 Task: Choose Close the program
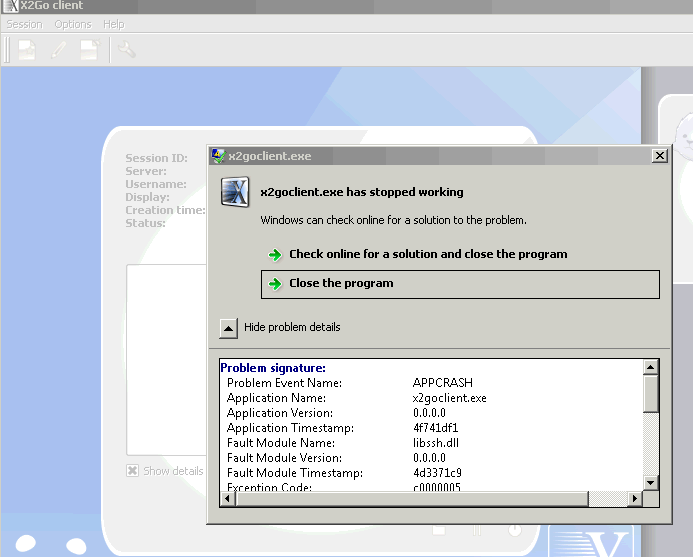[460, 284]
